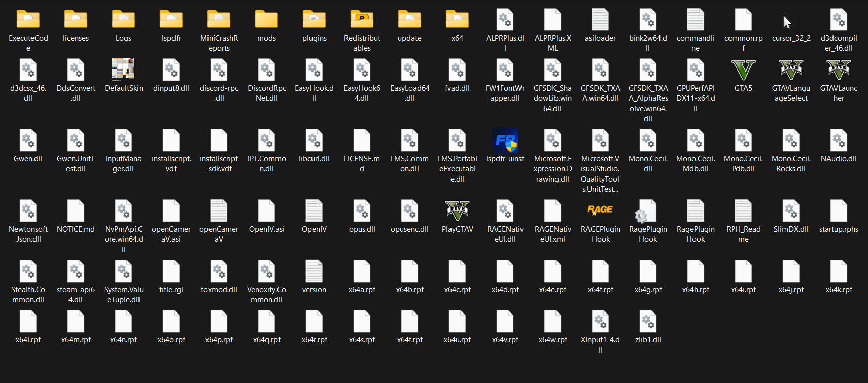Click the EasyLoad64.dll file icon
Image resolution: width=868 pixels, height=383 pixels.
point(410,70)
